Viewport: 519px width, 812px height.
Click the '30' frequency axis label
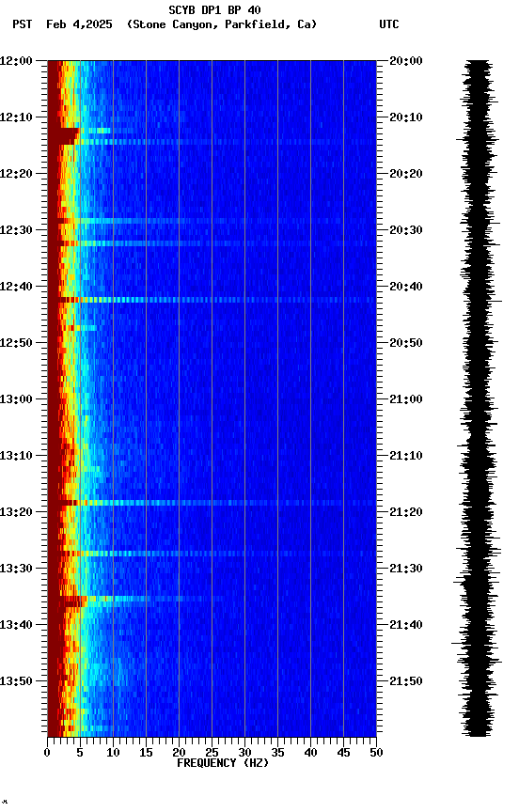tap(244, 753)
